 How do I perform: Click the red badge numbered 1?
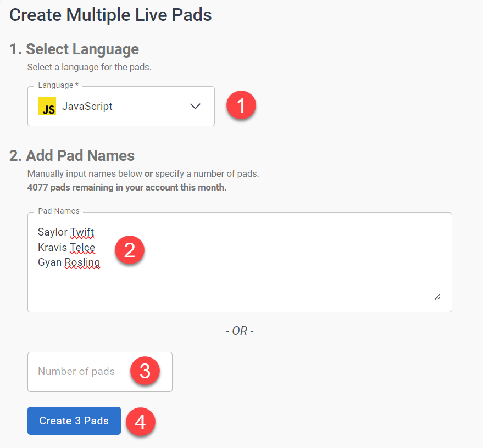tap(241, 105)
